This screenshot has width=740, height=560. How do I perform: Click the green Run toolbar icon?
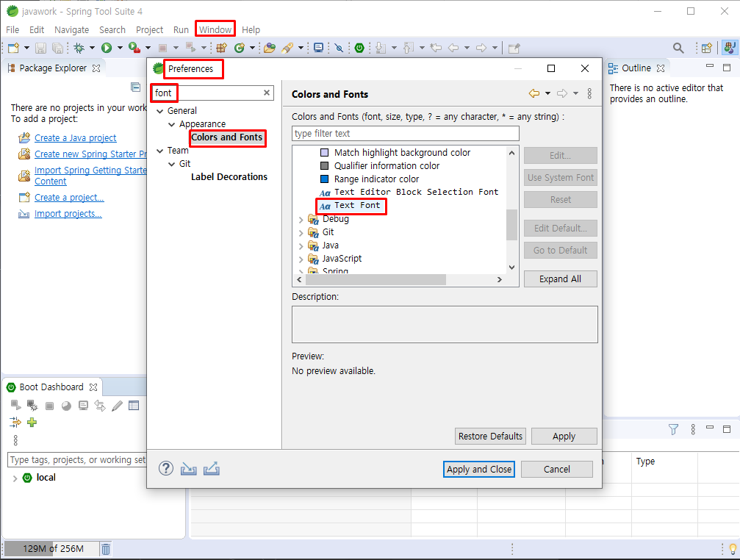(x=107, y=48)
